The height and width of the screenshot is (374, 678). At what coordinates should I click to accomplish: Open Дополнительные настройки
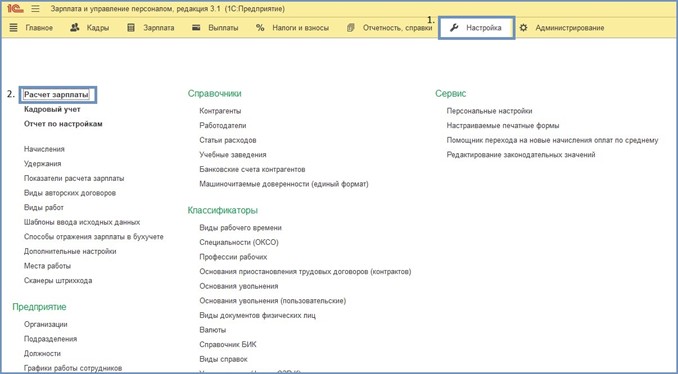(70, 251)
